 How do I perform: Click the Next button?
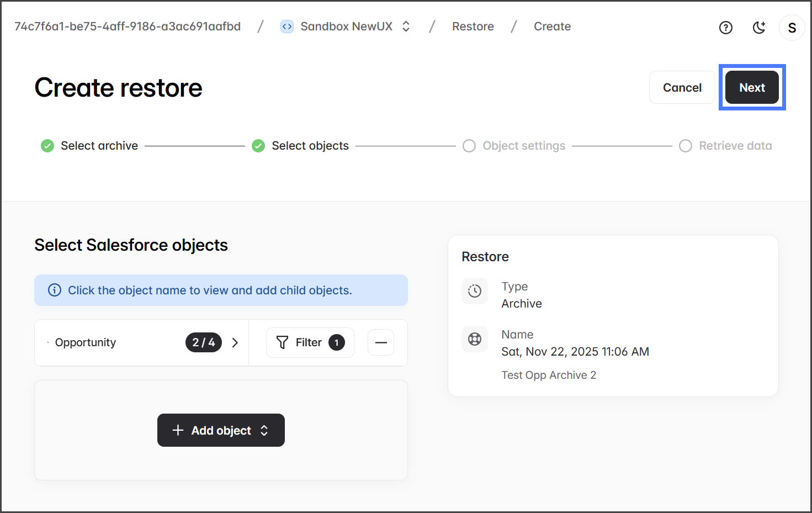[752, 87]
